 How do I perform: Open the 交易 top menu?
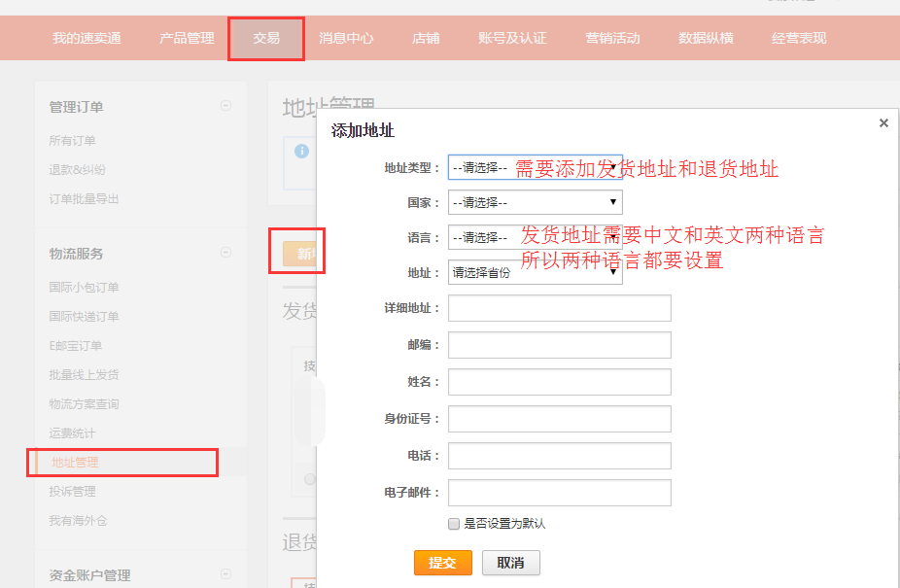tap(266, 39)
